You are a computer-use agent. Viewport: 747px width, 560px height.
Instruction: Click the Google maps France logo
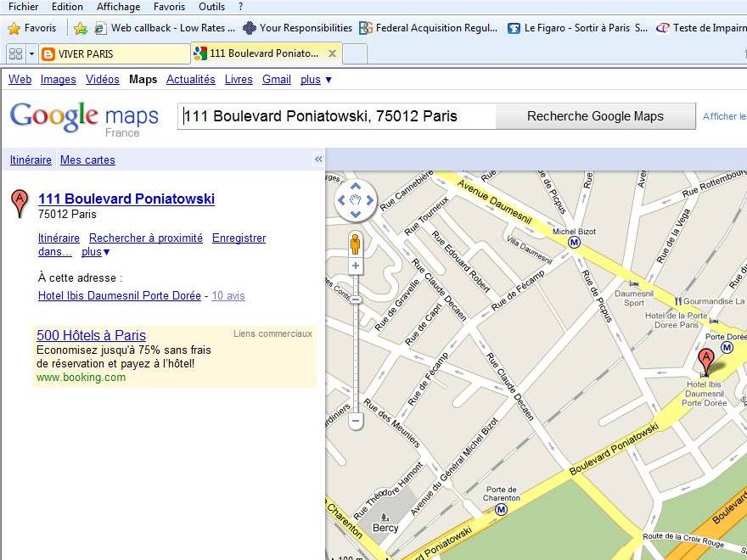pyautogui.click(x=84, y=119)
